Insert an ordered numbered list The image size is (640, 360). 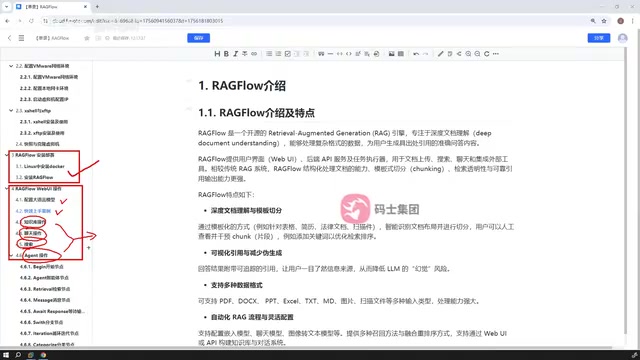click(x=278, y=54)
